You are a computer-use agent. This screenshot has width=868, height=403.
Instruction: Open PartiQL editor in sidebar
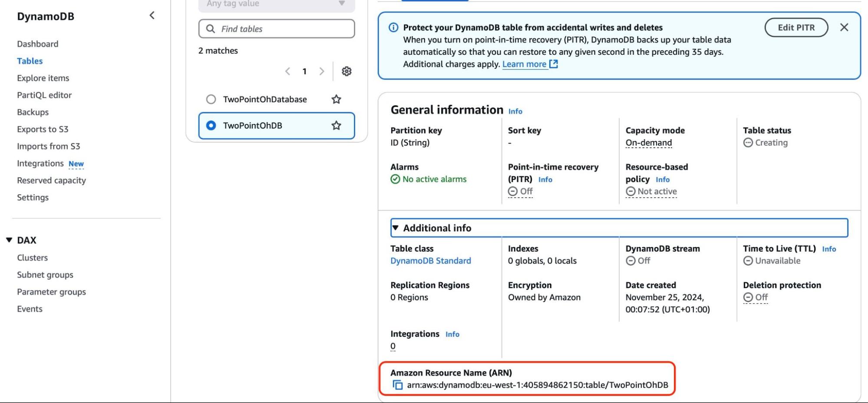(44, 95)
